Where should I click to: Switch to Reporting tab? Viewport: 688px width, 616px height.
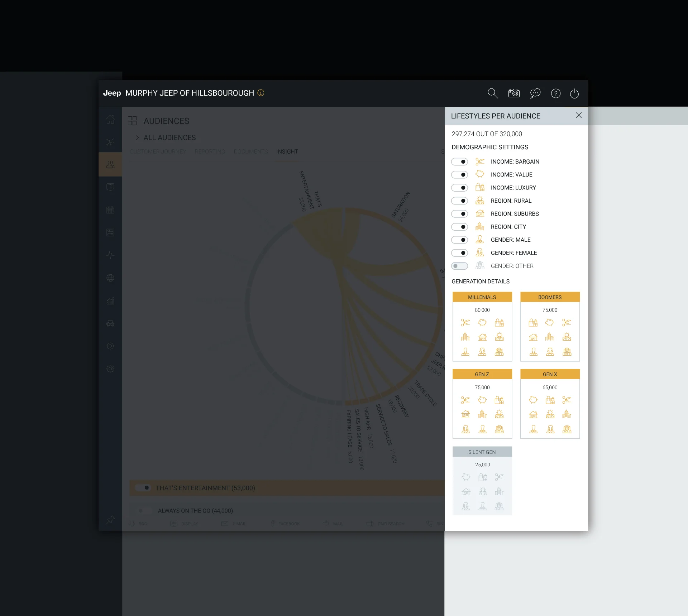[x=210, y=152]
